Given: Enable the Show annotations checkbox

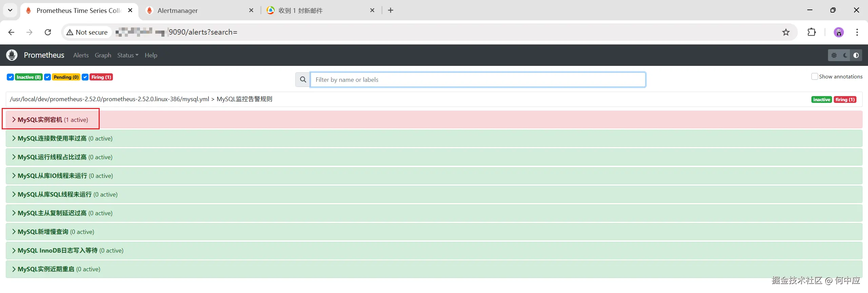Looking at the screenshot, I should pos(814,76).
